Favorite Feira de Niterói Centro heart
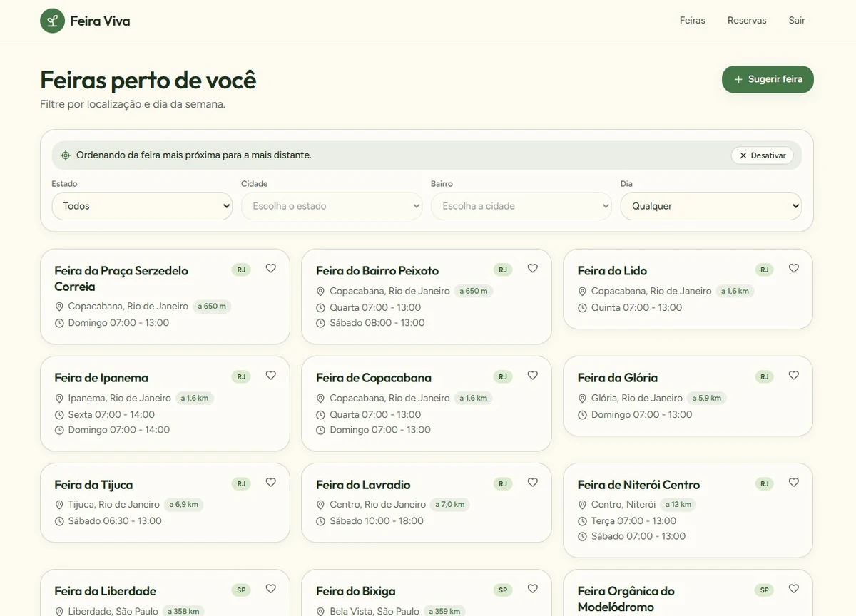The height and width of the screenshot is (616, 856). (x=794, y=483)
